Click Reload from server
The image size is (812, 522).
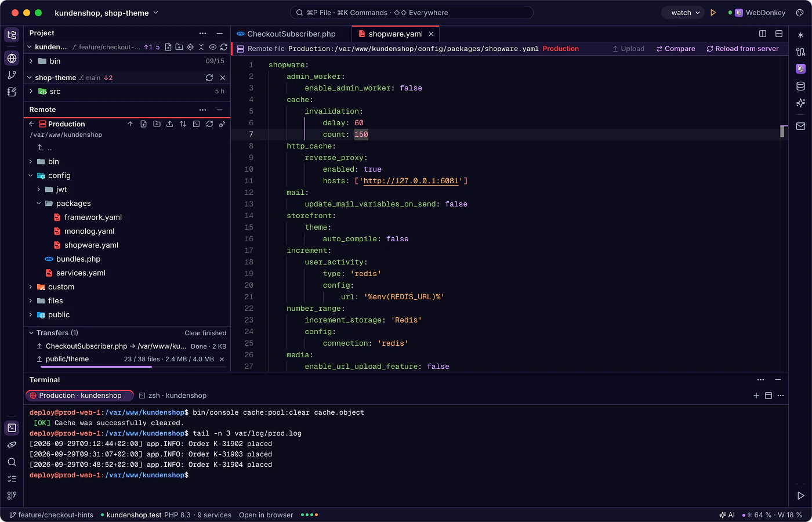coord(742,49)
